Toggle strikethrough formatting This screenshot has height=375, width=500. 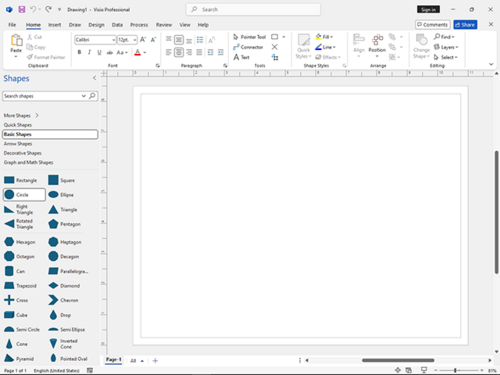tap(109, 52)
